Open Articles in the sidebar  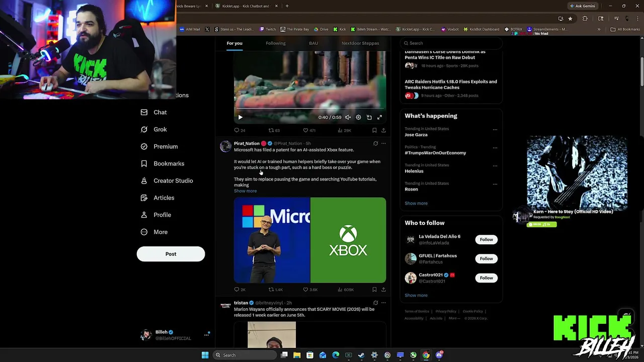click(157, 198)
